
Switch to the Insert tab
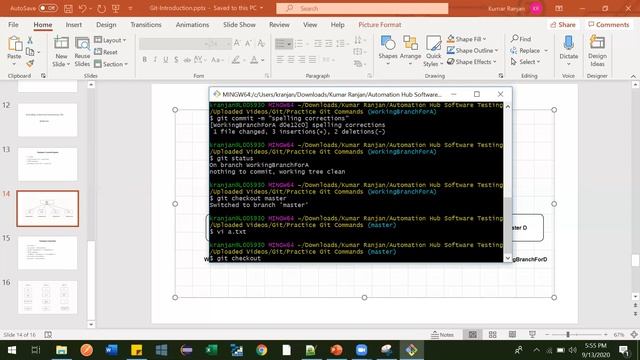coord(73,24)
